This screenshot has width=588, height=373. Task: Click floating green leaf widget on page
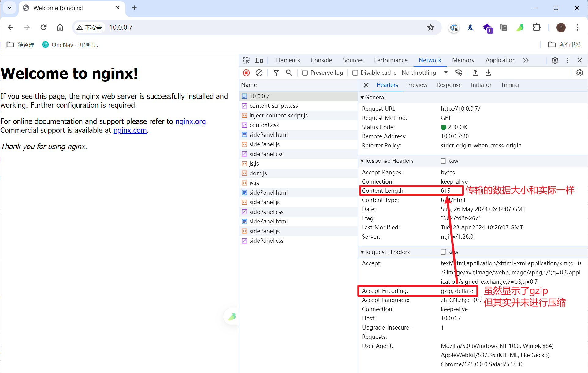[232, 316]
